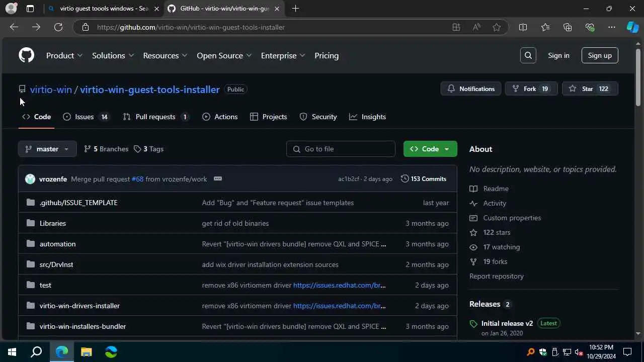Open notification center icon in taskbar
The image size is (644, 362).
pos(627,352)
